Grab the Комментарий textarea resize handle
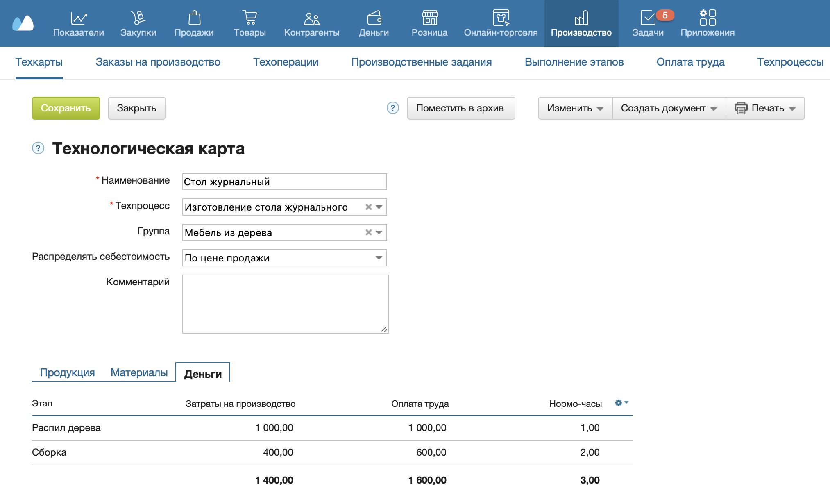Screen dimensions: 830x504 pos(384,329)
